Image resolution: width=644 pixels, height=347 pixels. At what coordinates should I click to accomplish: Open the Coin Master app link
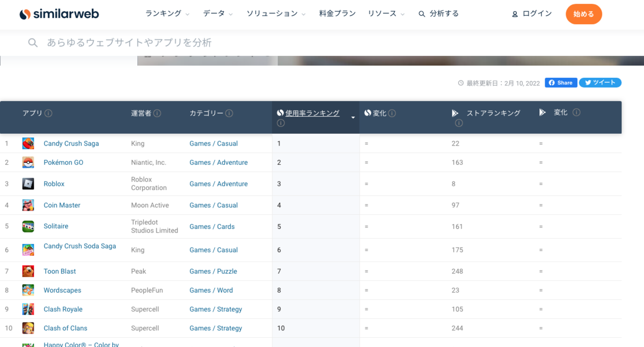coord(62,205)
